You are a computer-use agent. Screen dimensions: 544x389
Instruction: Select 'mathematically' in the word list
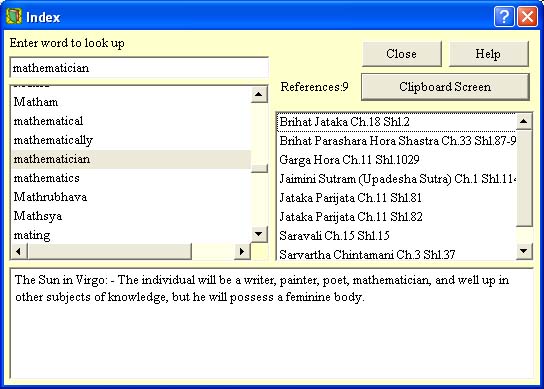[x=131, y=140]
